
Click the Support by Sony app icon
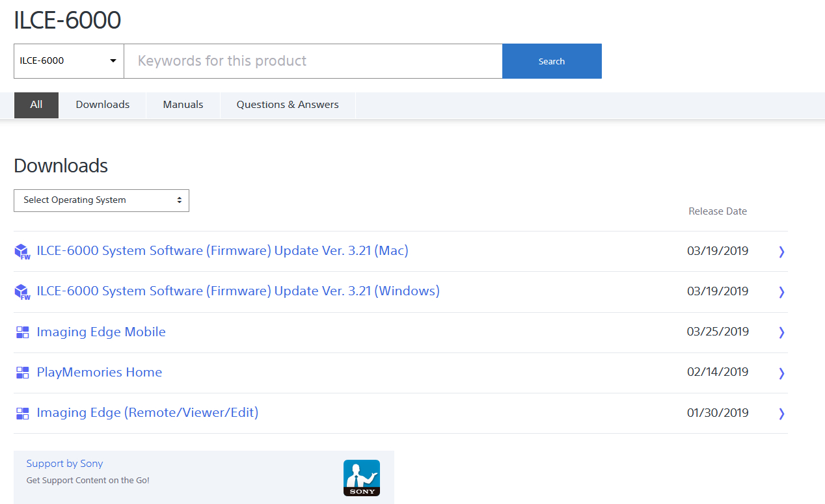pos(362,478)
